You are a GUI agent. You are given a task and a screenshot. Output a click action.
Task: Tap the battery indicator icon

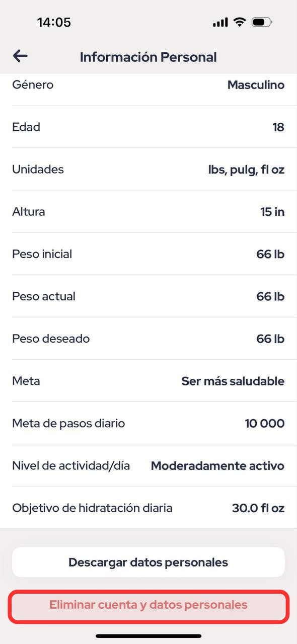[262, 22]
